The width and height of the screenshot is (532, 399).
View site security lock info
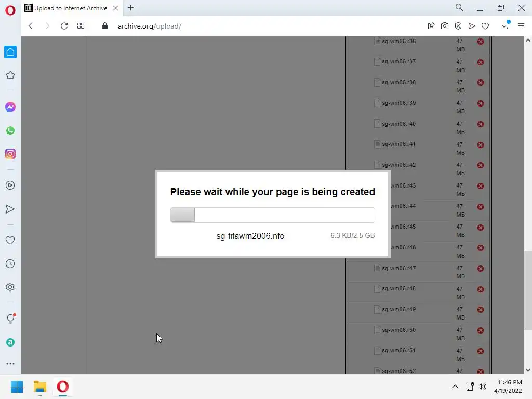[x=105, y=26]
